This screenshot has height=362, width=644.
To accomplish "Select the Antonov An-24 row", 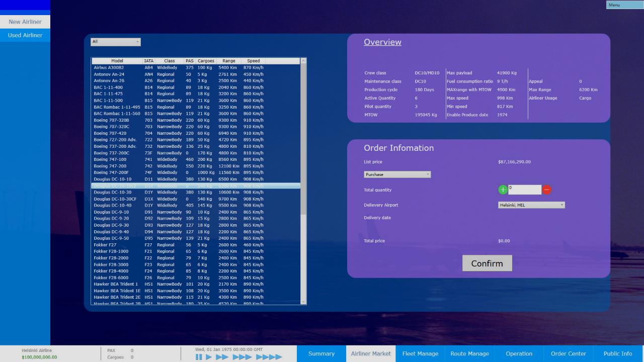I will click(x=196, y=74).
